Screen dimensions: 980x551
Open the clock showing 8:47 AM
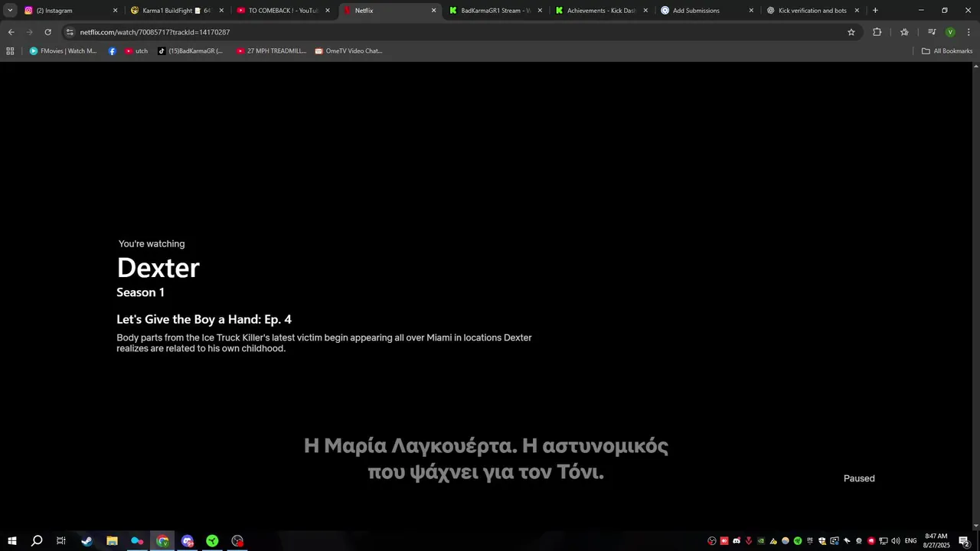coord(936,541)
